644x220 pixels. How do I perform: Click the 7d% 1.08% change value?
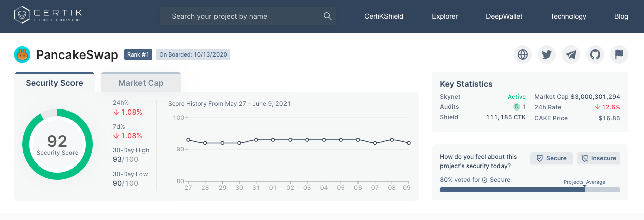pos(127,136)
